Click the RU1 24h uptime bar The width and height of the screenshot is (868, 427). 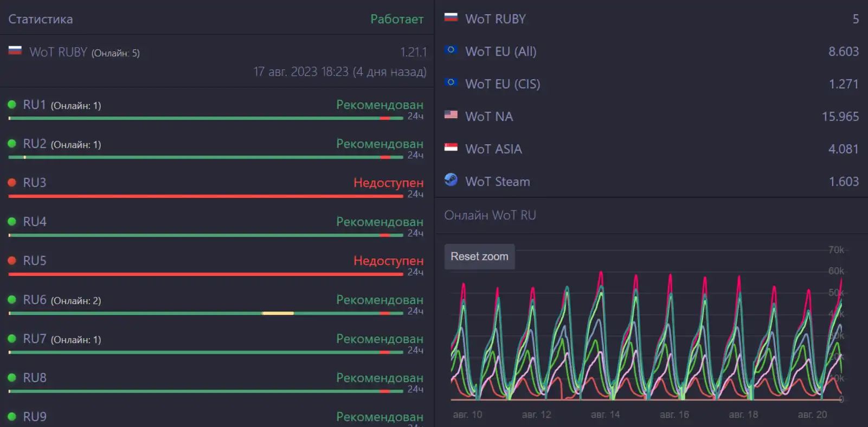(x=206, y=118)
